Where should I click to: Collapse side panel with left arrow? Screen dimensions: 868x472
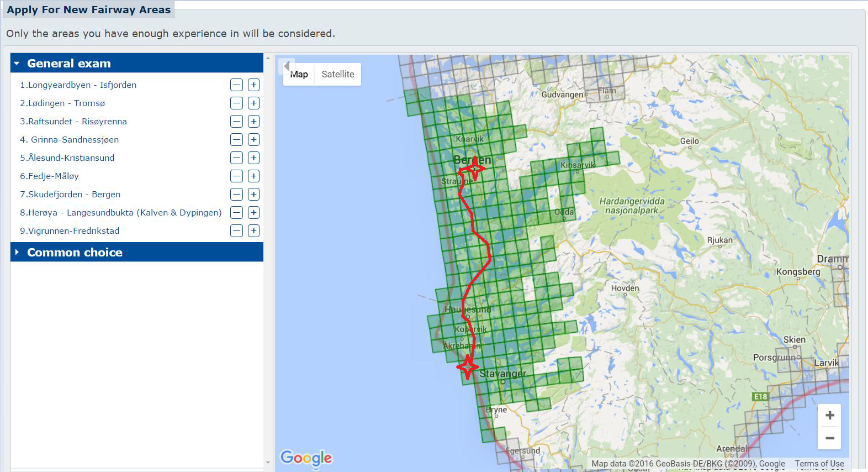pyautogui.click(x=286, y=66)
